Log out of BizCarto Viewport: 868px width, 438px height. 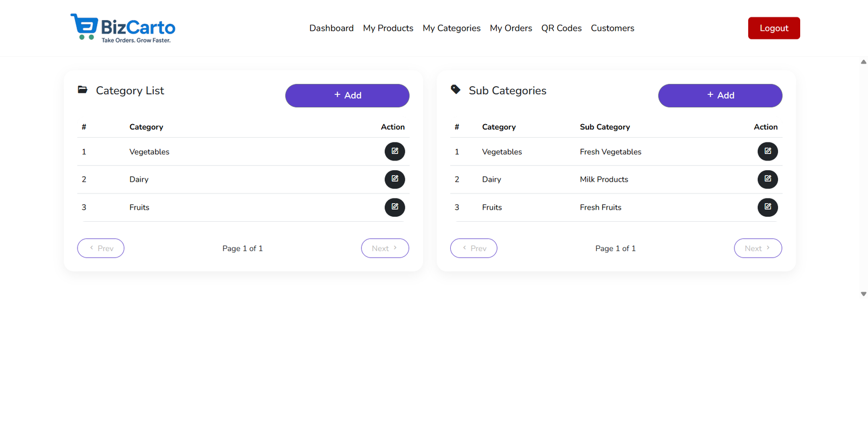click(x=774, y=28)
